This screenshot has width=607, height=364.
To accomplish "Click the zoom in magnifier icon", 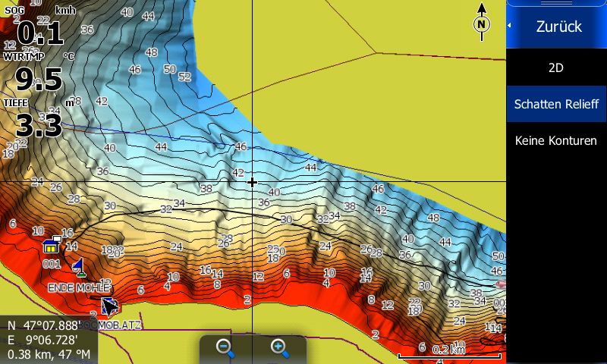I will 279,348.
